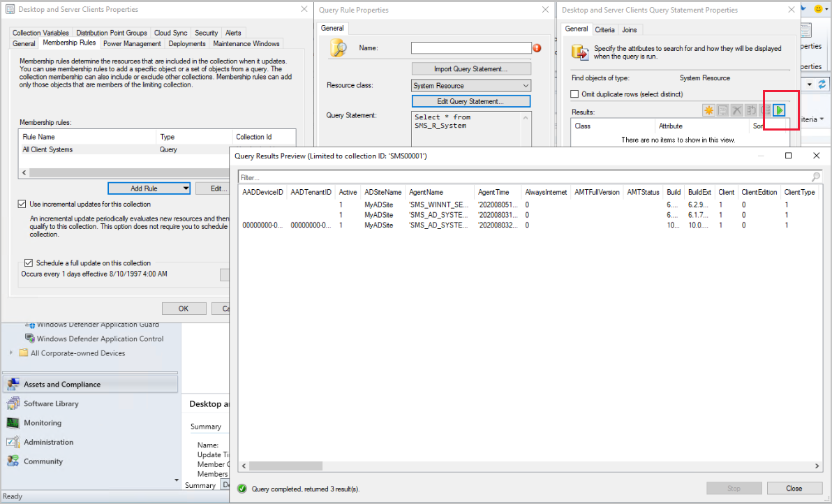Click the search magnifier in Filter box
The image size is (832, 504).
[x=815, y=177]
